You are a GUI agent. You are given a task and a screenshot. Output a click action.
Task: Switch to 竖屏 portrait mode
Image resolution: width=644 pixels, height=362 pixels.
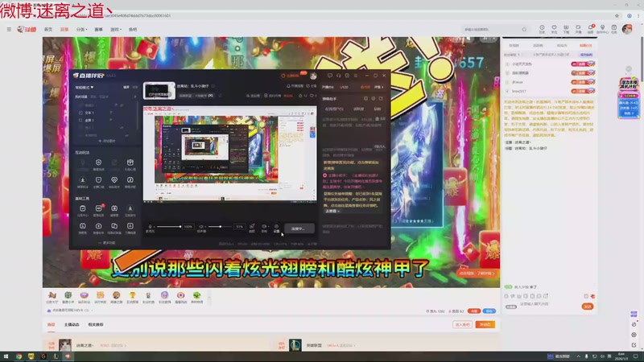134,88
